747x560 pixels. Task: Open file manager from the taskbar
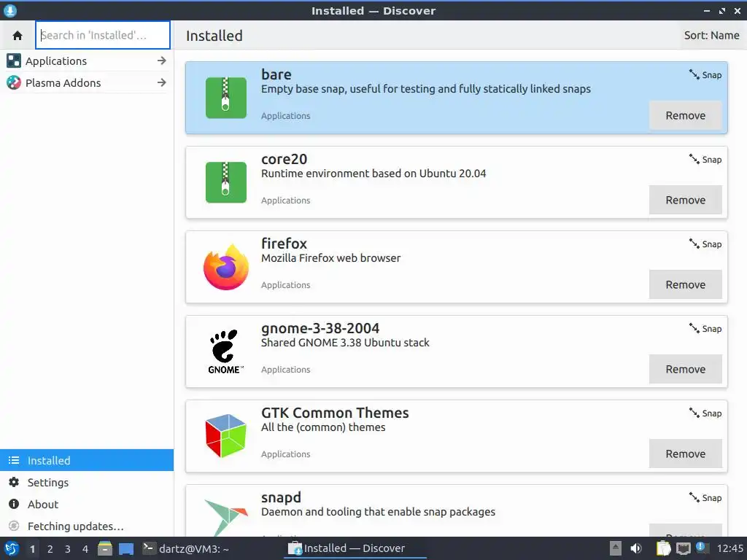pyautogui.click(x=105, y=548)
